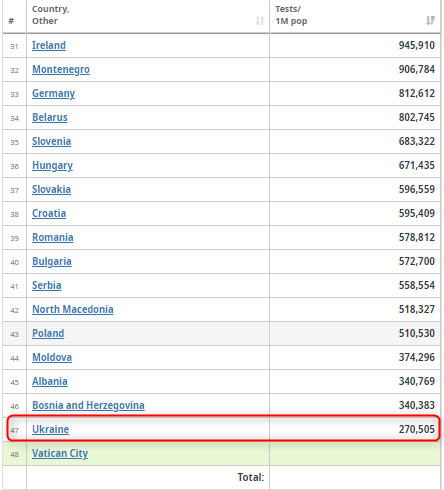Open the Montenegro link
This screenshot has width=444, height=490.
61,69
